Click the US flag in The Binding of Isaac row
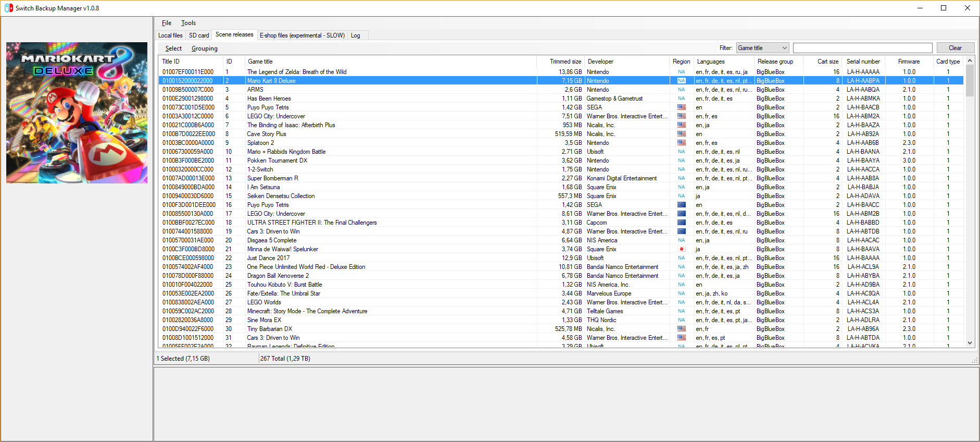 (x=681, y=125)
